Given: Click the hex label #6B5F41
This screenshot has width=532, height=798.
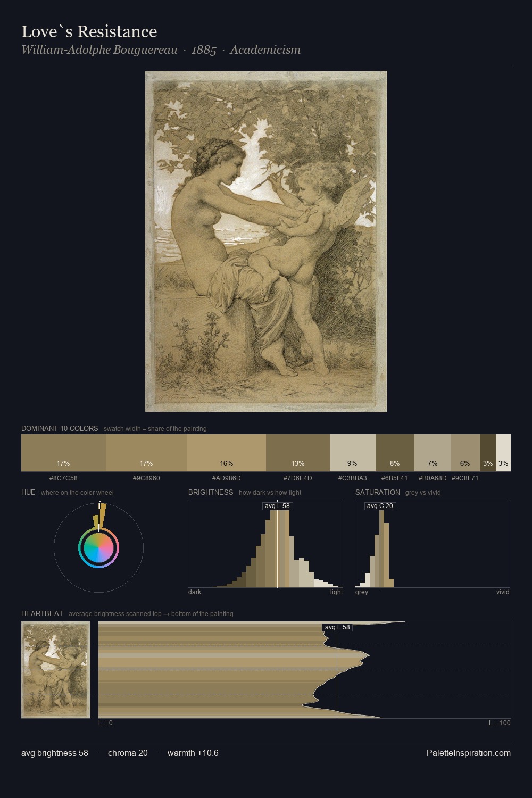Looking at the screenshot, I should point(395,478).
